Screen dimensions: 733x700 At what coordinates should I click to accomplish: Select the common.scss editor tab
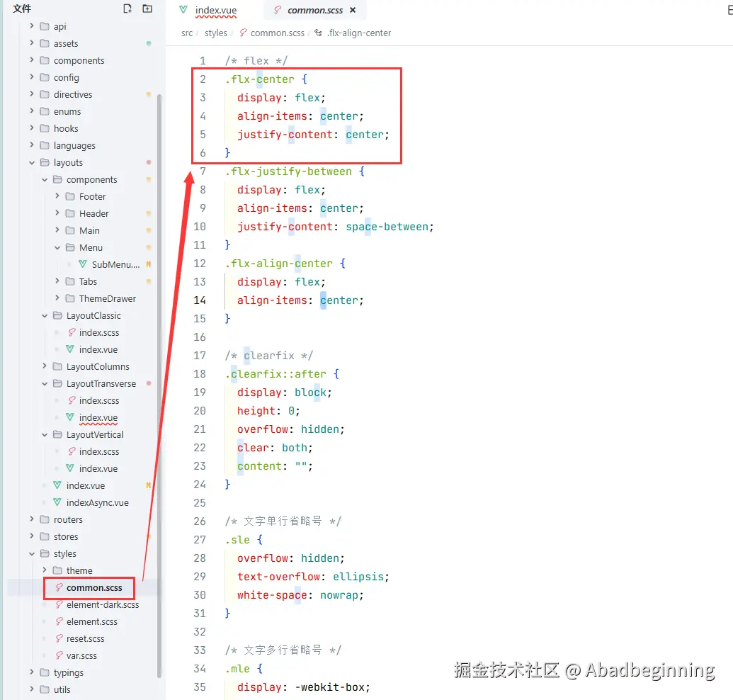314,10
